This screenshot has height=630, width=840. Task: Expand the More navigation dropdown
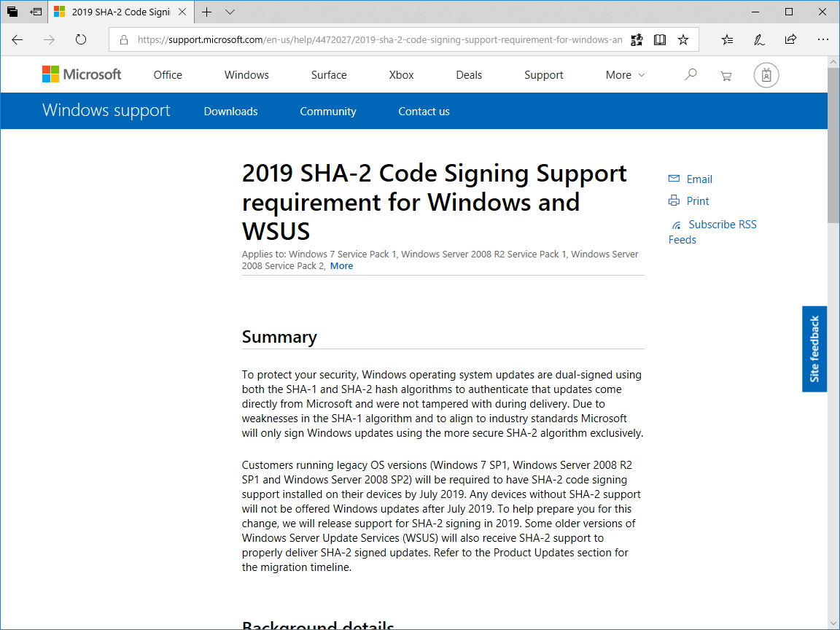[x=625, y=75]
